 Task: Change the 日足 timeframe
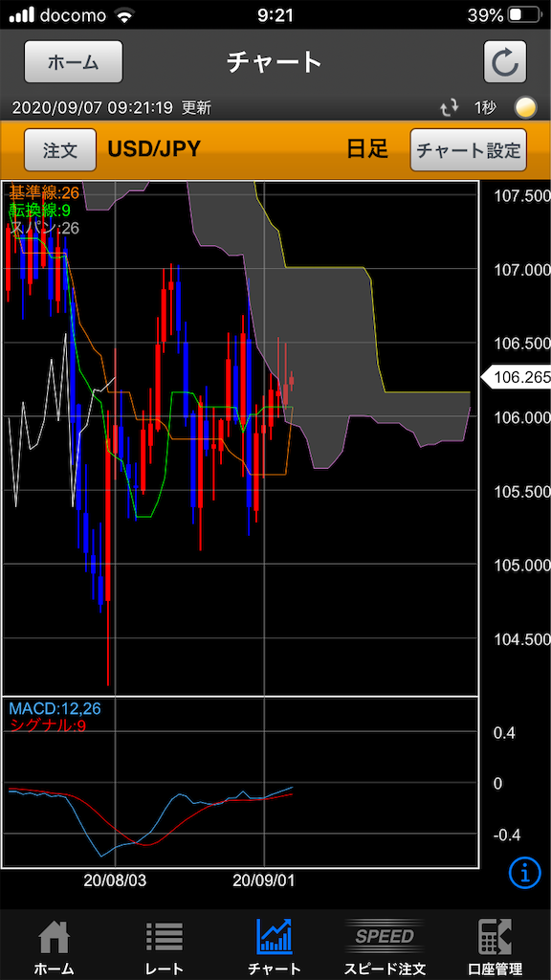(x=368, y=149)
